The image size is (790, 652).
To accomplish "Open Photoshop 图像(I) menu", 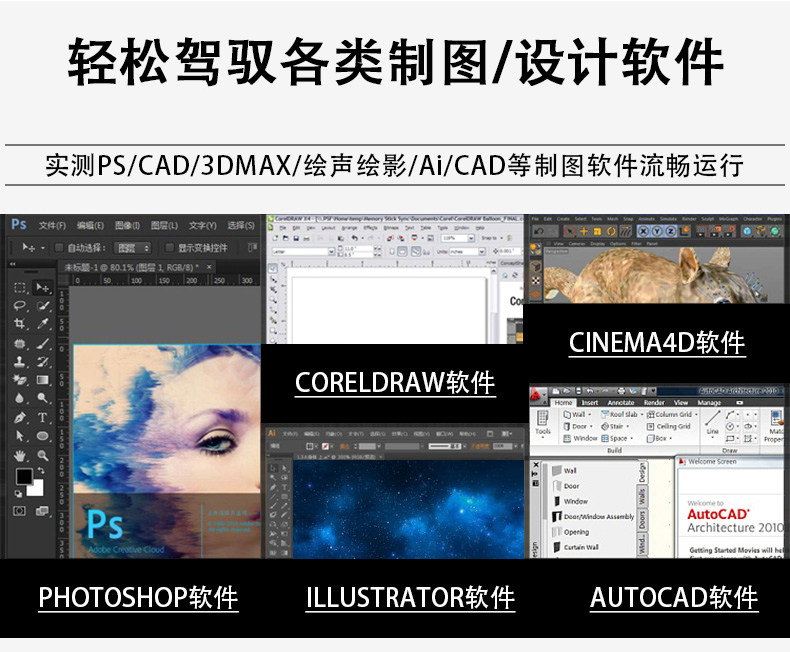I will point(127,225).
